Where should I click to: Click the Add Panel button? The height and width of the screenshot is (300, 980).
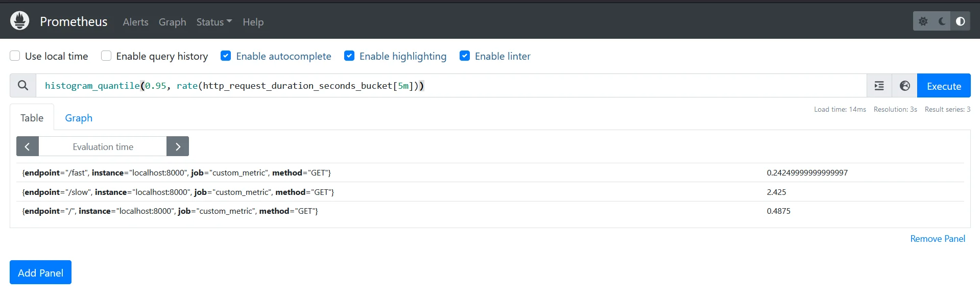(x=40, y=272)
